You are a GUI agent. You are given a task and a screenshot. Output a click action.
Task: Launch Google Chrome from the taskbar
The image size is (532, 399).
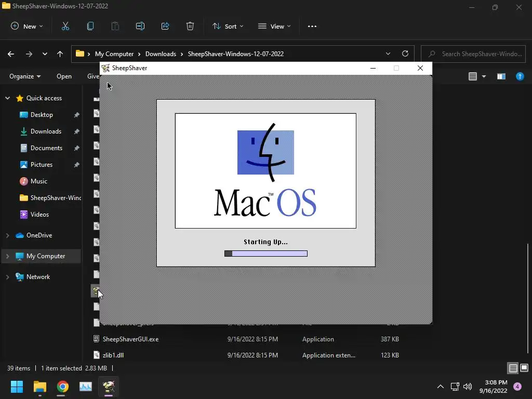tap(63, 387)
